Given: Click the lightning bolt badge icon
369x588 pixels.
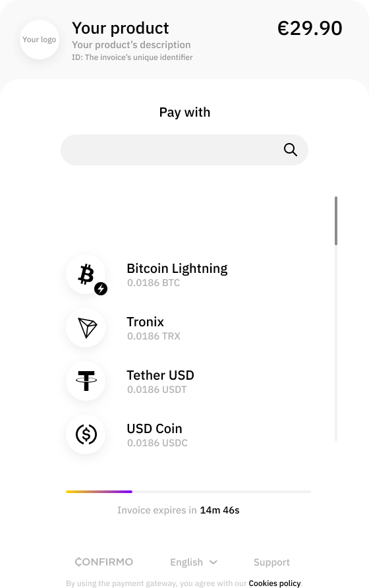Looking at the screenshot, I should tap(101, 289).
